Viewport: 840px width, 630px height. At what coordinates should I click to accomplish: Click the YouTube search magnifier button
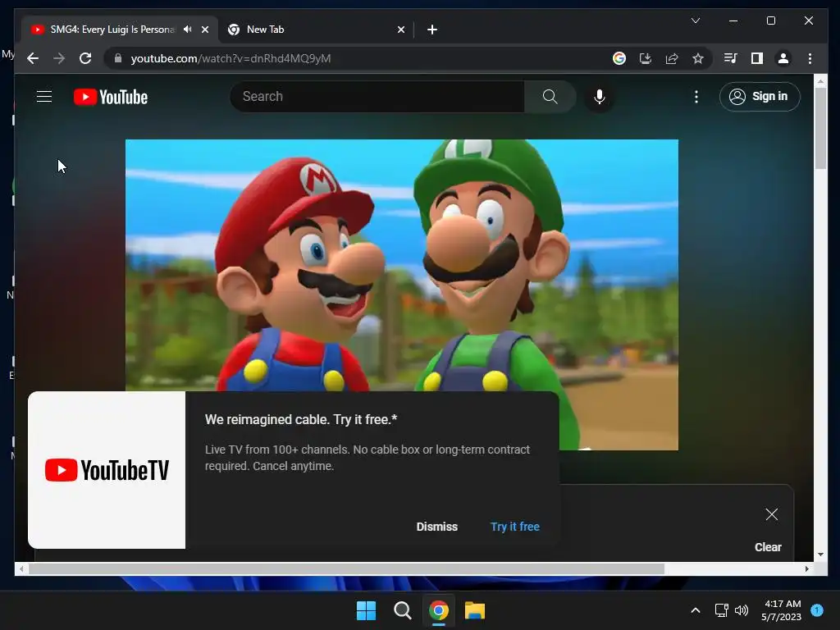(550, 97)
